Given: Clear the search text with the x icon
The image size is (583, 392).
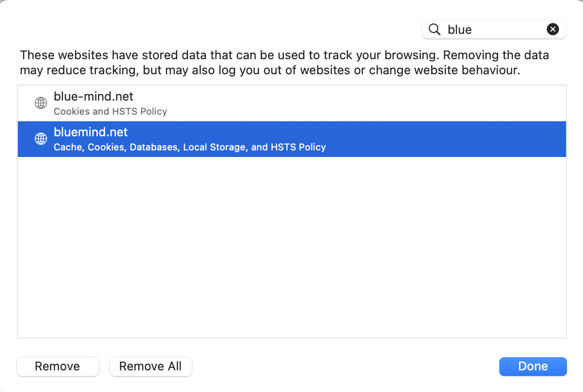Looking at the screenshot, I should [553, 30].
